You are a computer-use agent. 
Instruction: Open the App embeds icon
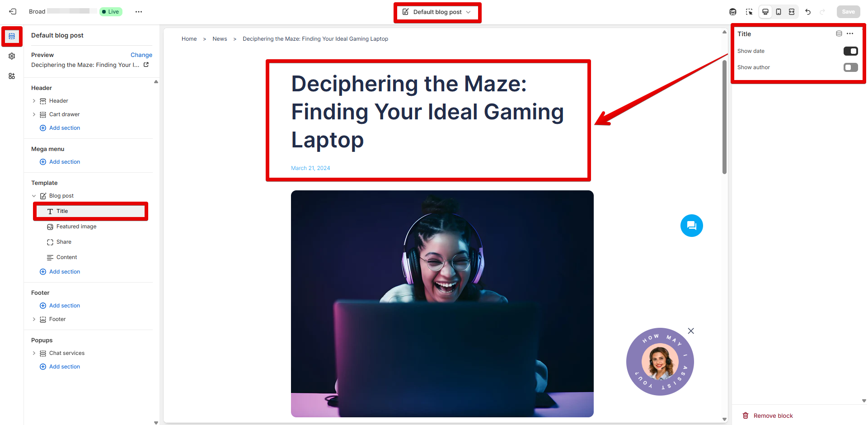pos(12,76)
